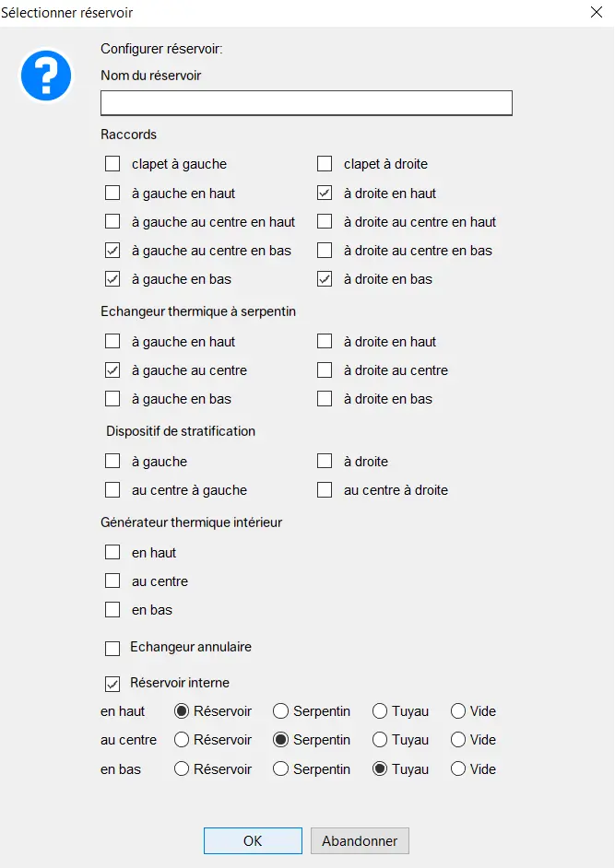Click the blue question mark help icon

click(x=46, y=76)
